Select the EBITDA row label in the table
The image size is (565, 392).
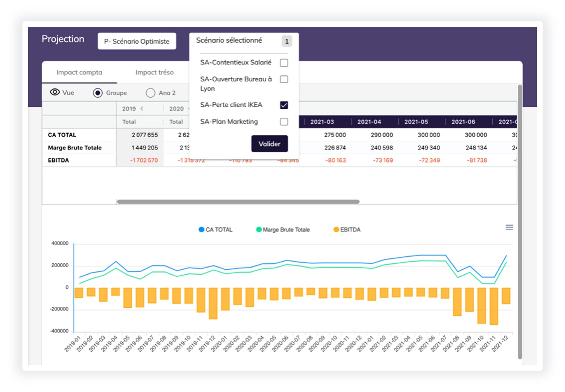tap(59, 160)
